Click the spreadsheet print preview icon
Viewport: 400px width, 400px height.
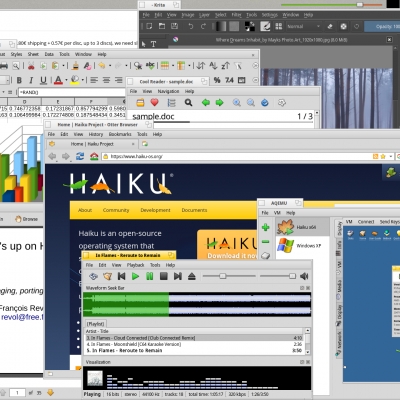tap(16, 66)
